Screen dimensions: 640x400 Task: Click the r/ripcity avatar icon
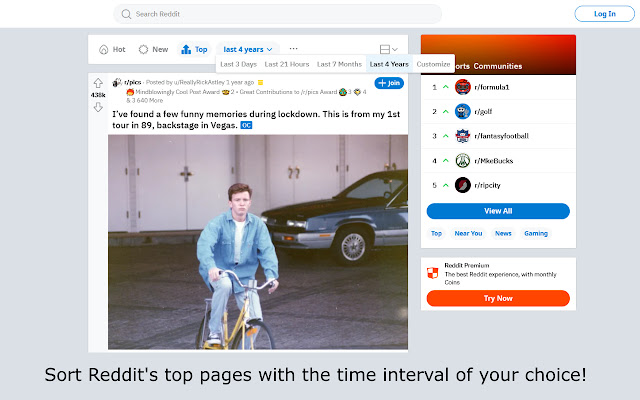click(462, 185)
